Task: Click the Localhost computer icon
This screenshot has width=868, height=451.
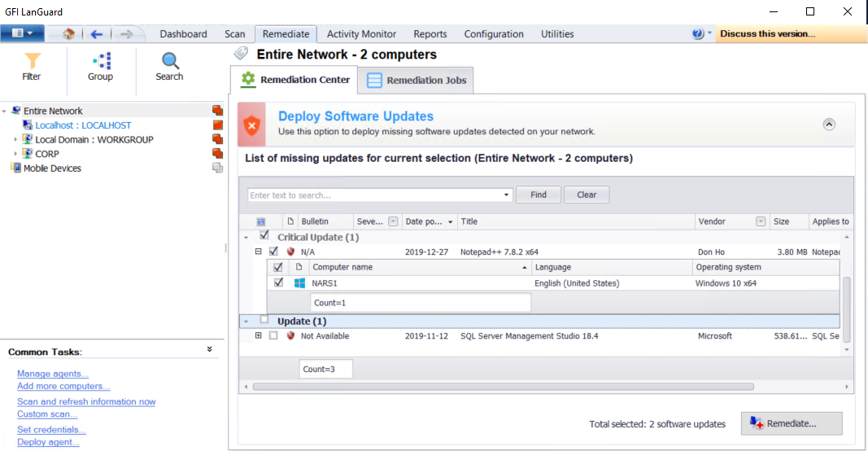Action: (28, 125)
